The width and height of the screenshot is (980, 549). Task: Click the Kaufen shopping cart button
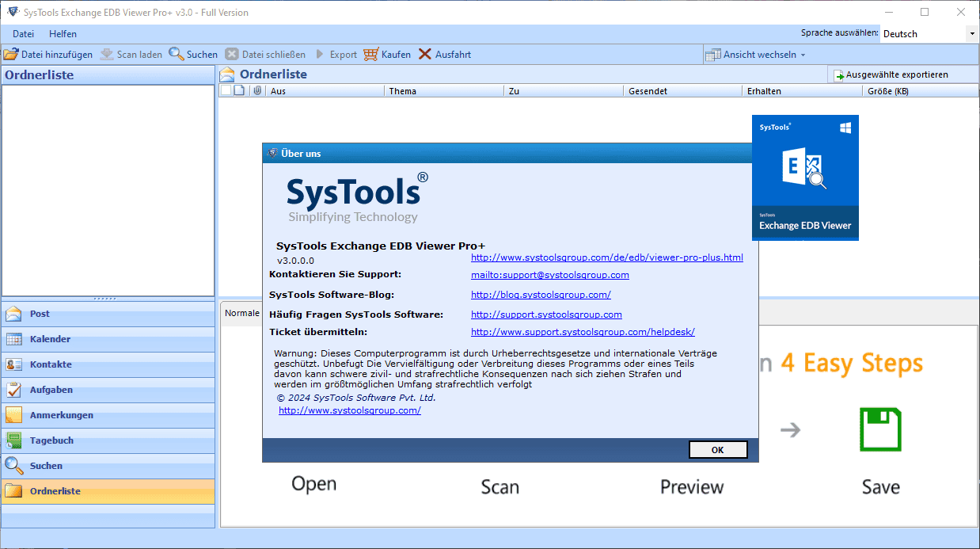[387, 55]
